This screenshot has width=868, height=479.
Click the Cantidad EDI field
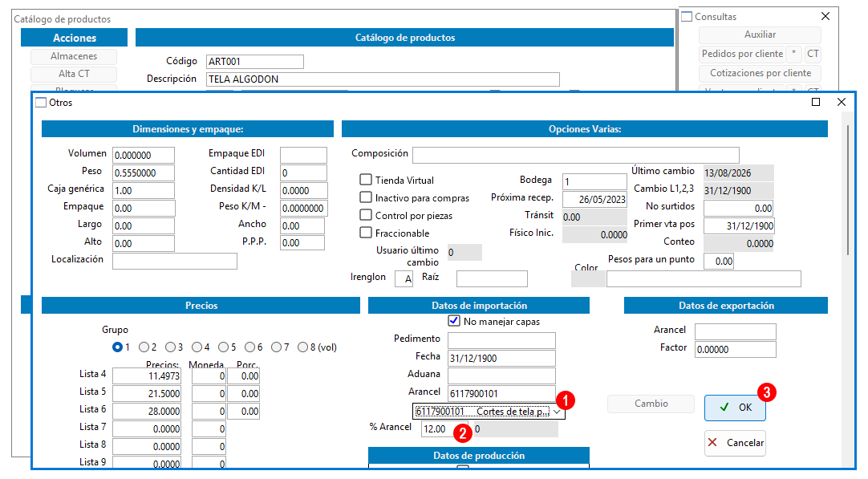tap(303, 173)
